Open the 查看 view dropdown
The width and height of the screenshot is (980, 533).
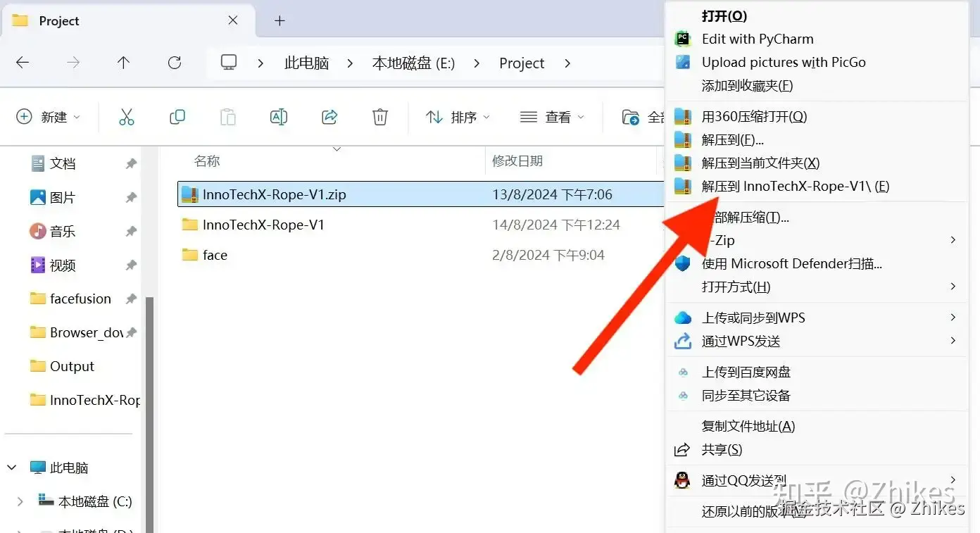(x=552, y=117)
